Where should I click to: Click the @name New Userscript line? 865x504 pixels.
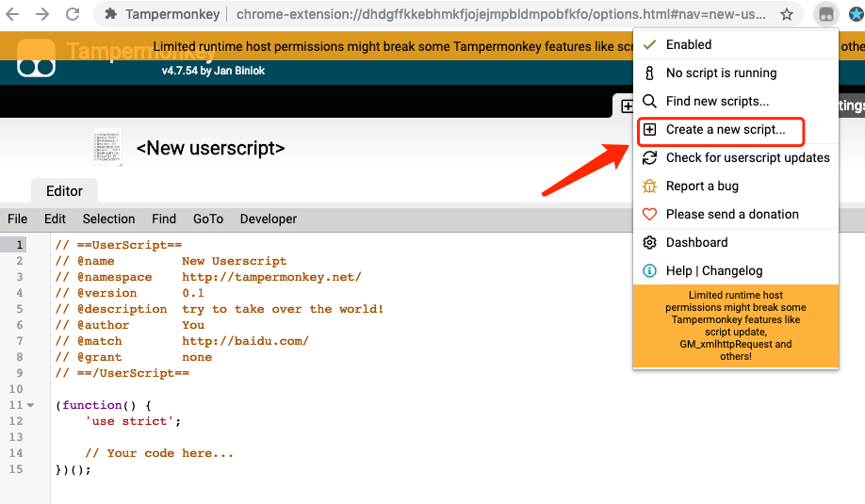(x=171, y=261)
